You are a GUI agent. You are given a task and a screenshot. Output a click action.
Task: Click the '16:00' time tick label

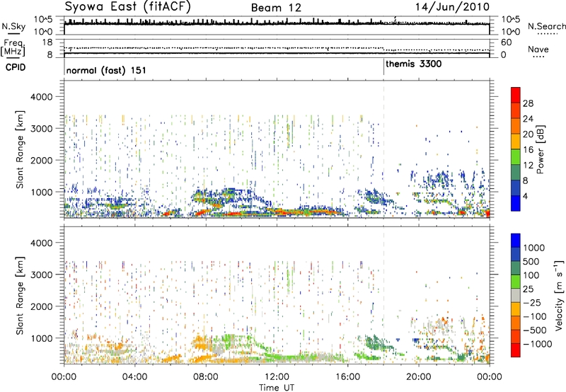coord(347,377)
